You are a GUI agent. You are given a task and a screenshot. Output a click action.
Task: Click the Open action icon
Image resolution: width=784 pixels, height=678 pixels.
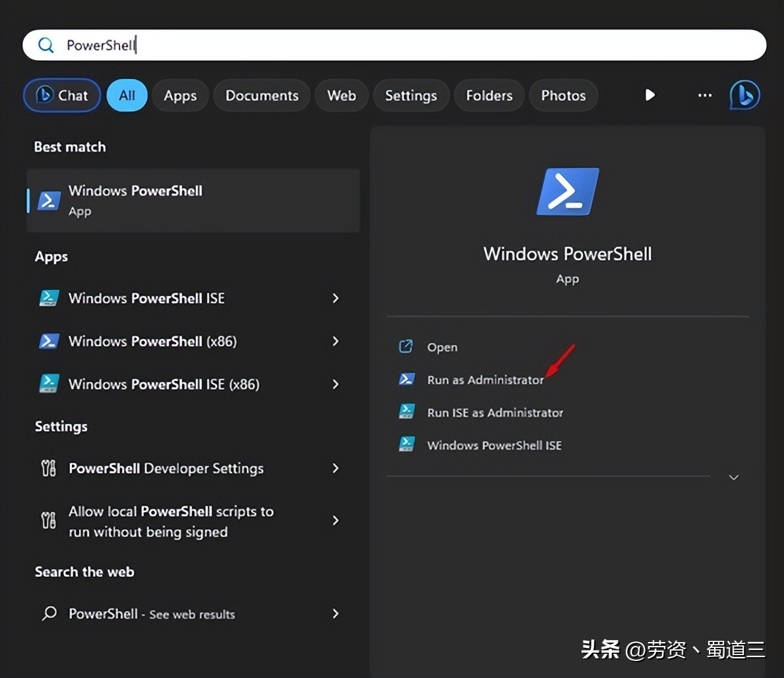tap(406, 347)
